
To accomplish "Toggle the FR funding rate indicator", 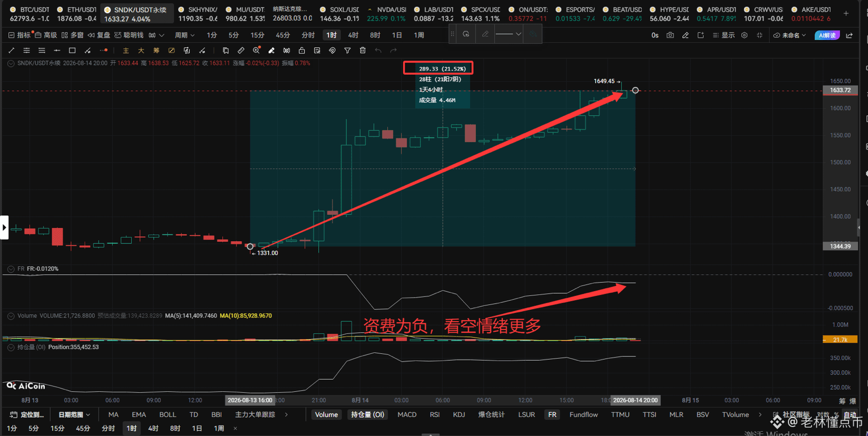I will pos(552,415).
